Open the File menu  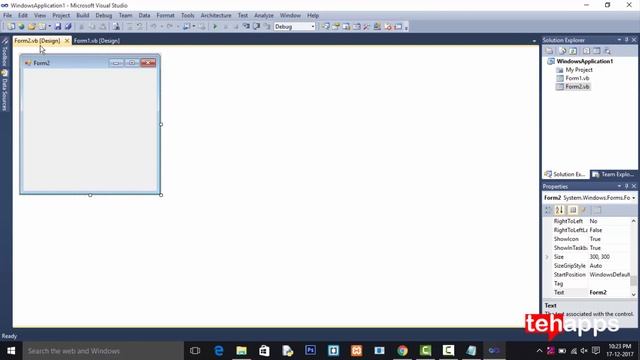click(7, 15)
